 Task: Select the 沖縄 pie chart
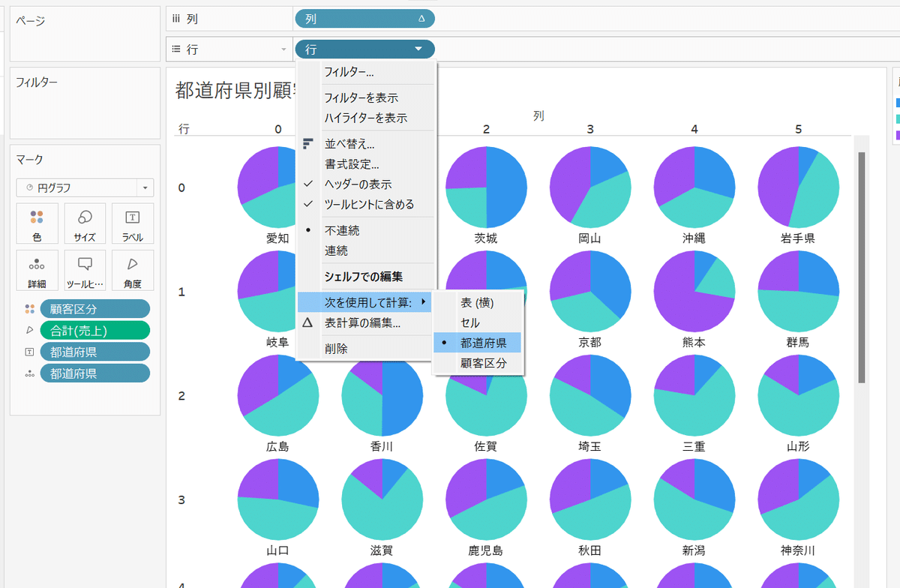[x=694, y=187]
